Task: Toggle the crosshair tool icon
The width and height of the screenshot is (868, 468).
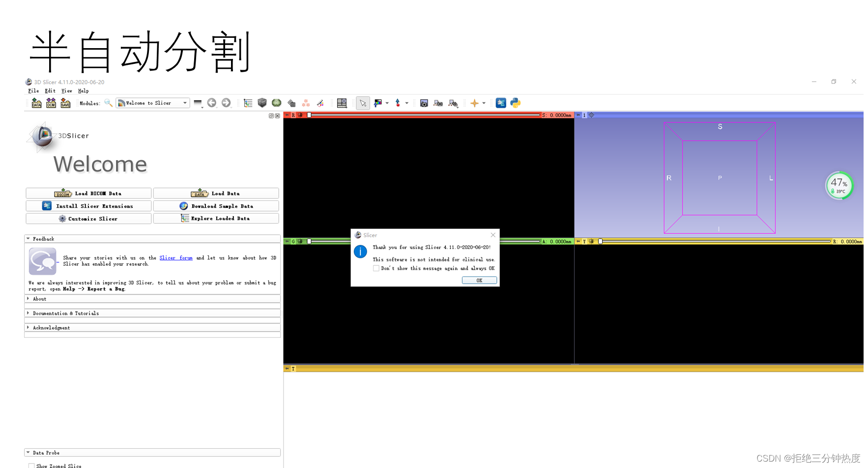Action: [x=474, y=103]
